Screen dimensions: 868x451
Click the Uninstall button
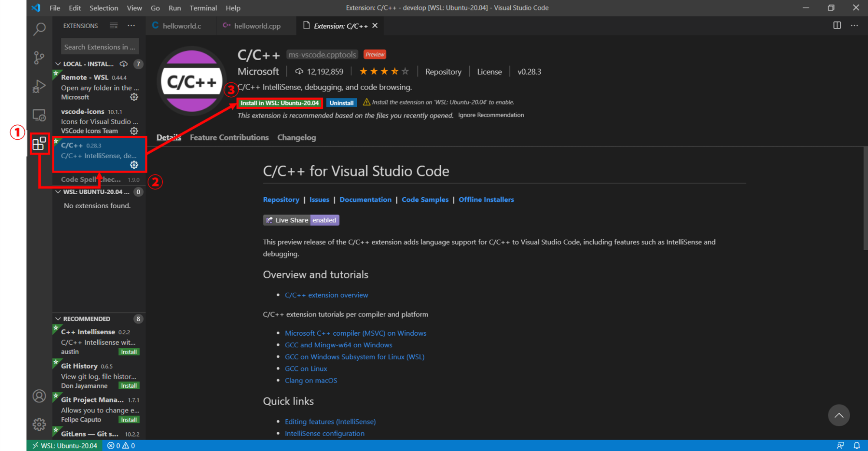pyautogui.click(x=342, y=103)
